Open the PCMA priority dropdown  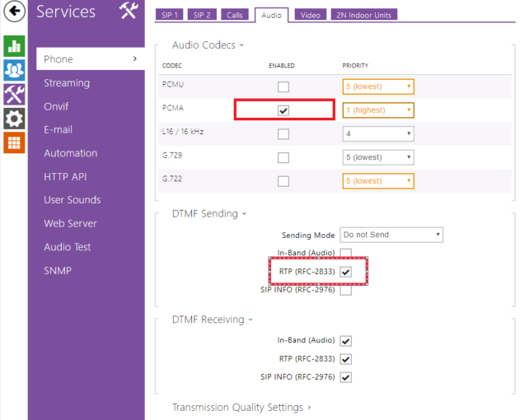377,110
